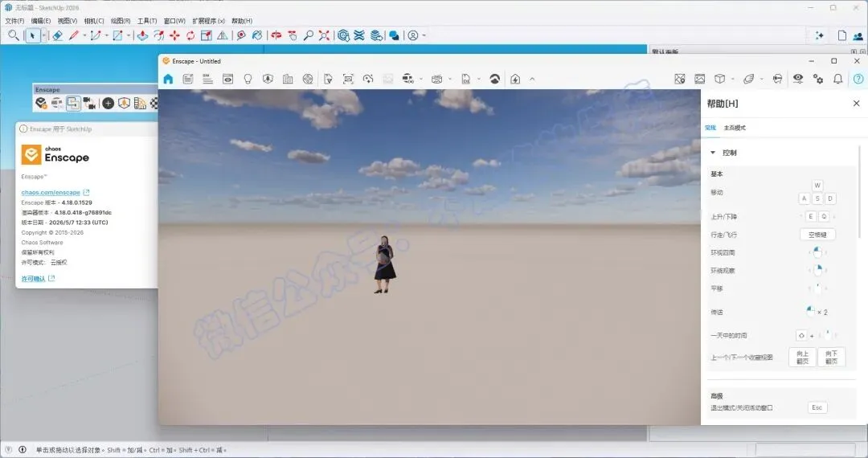Open the chaos.com/enscape link
This screenshot has height=458, width=868.
(x=51, y=193)
